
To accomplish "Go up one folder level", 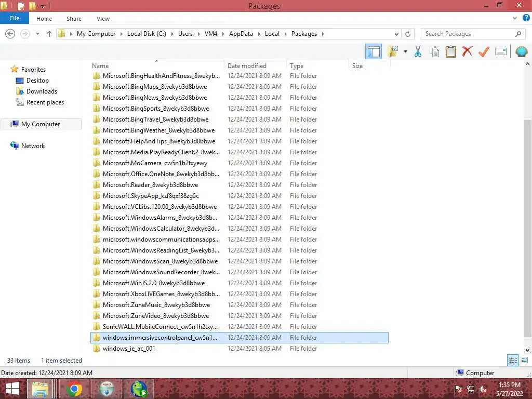I will pyautogui.click(x=49, y=34).
